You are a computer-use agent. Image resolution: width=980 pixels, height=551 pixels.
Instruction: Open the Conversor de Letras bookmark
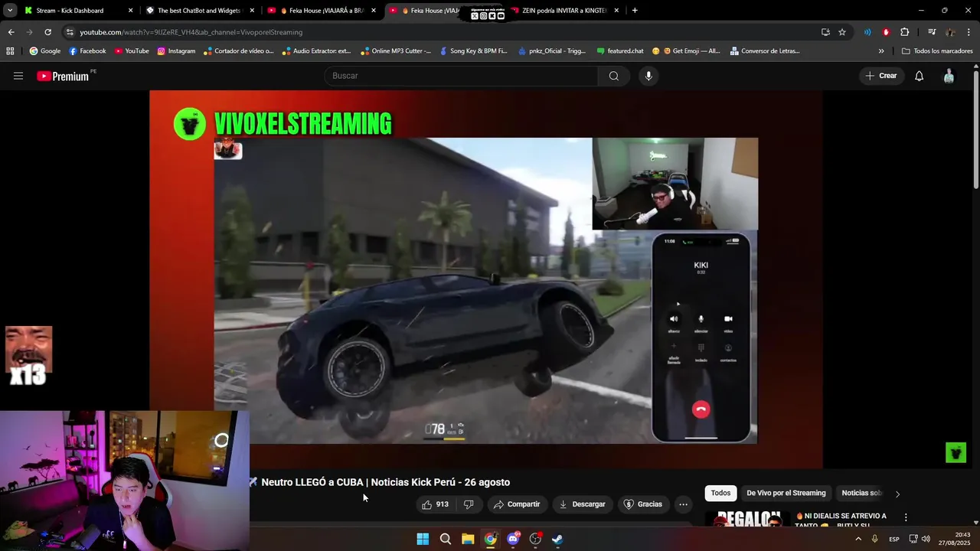tap(765, 51)
